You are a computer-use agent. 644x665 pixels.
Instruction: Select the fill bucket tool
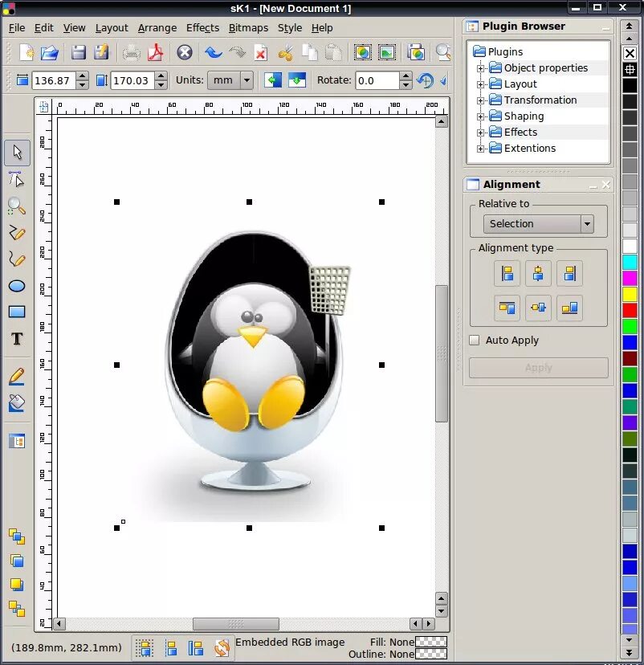(17, 403)
